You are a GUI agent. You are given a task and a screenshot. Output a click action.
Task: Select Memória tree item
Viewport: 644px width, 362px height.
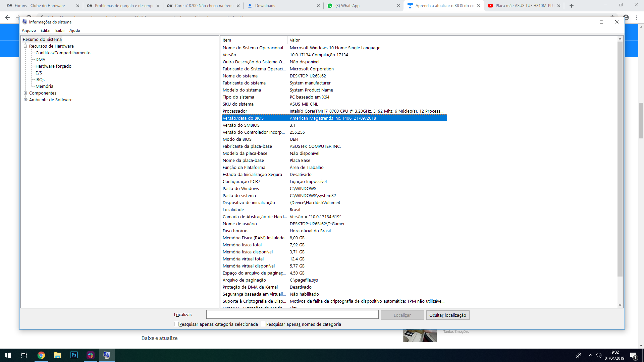[44, 86]
